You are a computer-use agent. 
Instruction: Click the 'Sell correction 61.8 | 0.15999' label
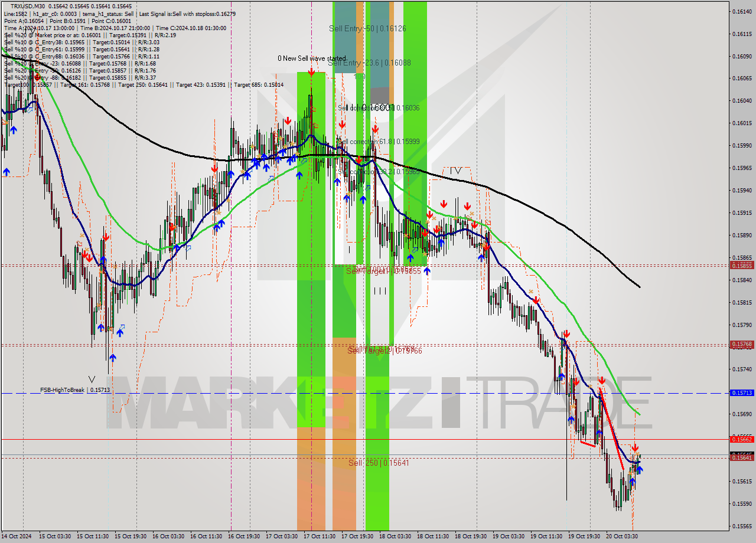pyautogui.click(x=379, y=142)
